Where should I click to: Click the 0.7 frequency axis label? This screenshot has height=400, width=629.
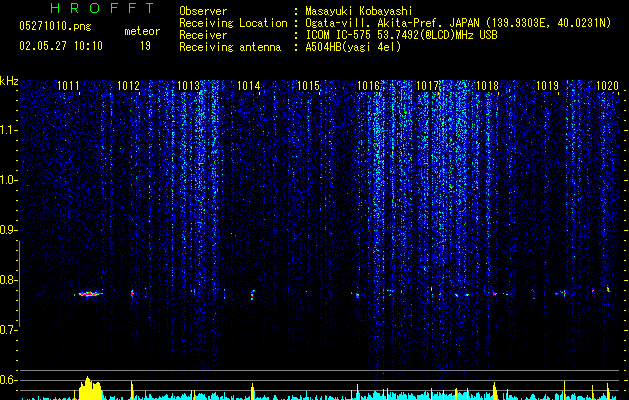pos(9,330)
